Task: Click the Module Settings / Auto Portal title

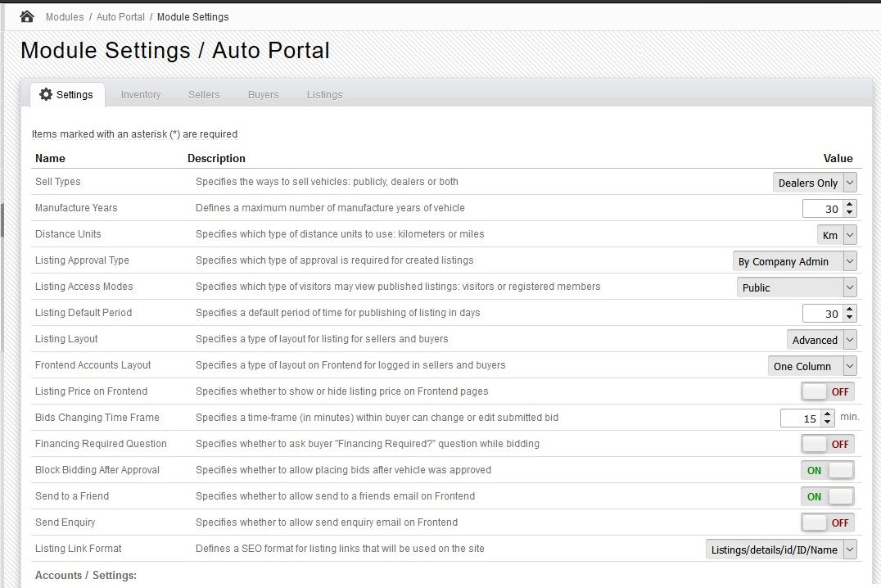Action: (x=174, y=50)
